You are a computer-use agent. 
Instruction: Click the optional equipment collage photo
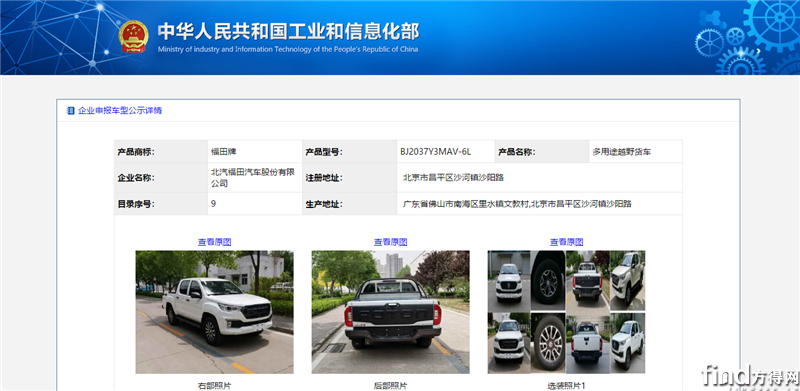point(566,312)
